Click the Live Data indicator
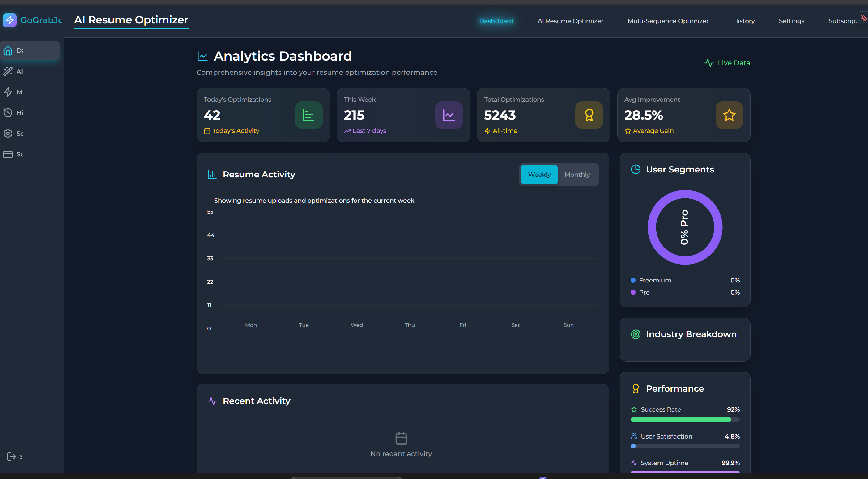The width and height of the screenshot is (868, 479). (727, 63)
